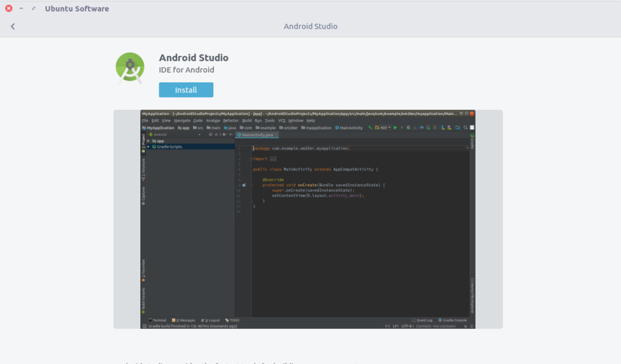Open the SDK Manager toolbar icon
Image resolution: width=621 pixels, height=364 pixels.
[x=443, y=128]
